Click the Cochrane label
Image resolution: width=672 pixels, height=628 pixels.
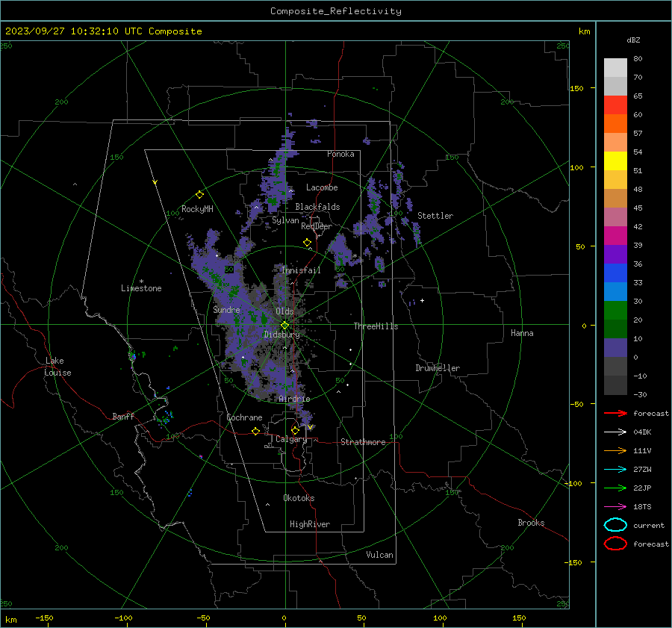click(244, 417)
